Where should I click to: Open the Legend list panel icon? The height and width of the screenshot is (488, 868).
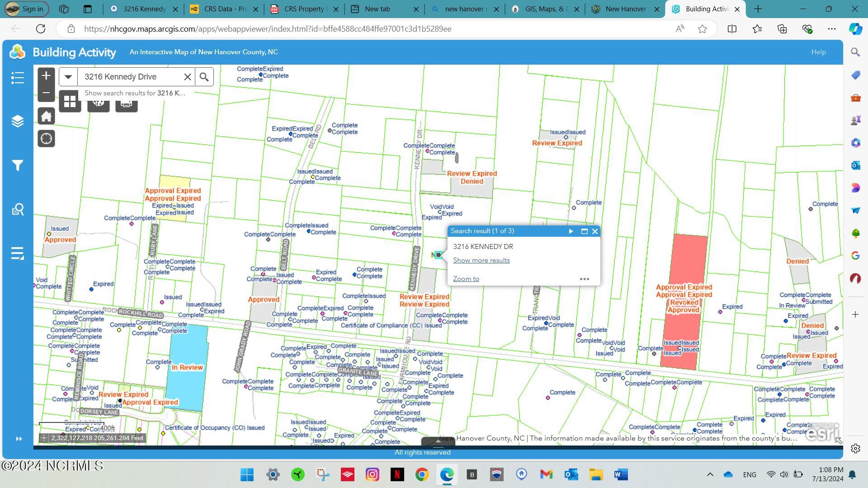pyautogui.click(x=17, y=78)
